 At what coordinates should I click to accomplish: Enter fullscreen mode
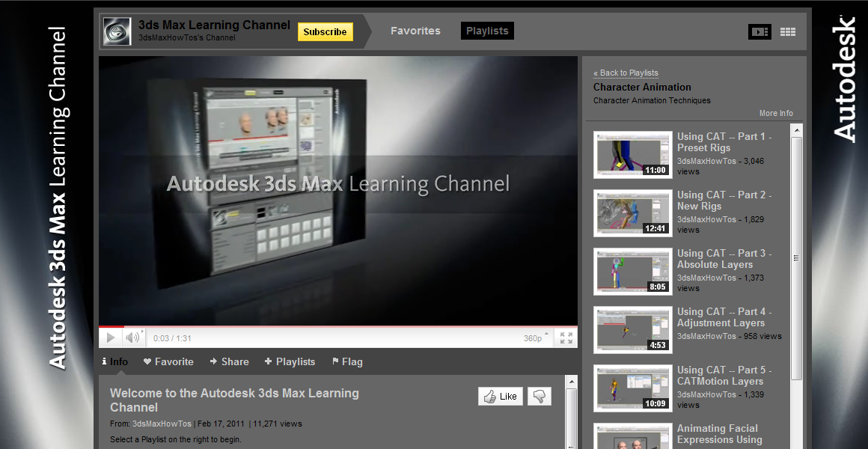pyautogui.click(x=566, y=337)
